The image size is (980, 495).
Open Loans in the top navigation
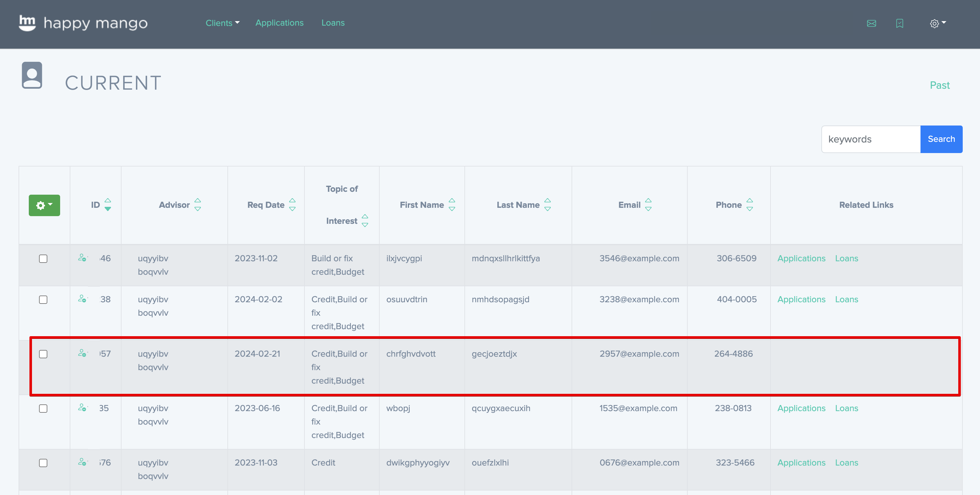coord(333,23)
